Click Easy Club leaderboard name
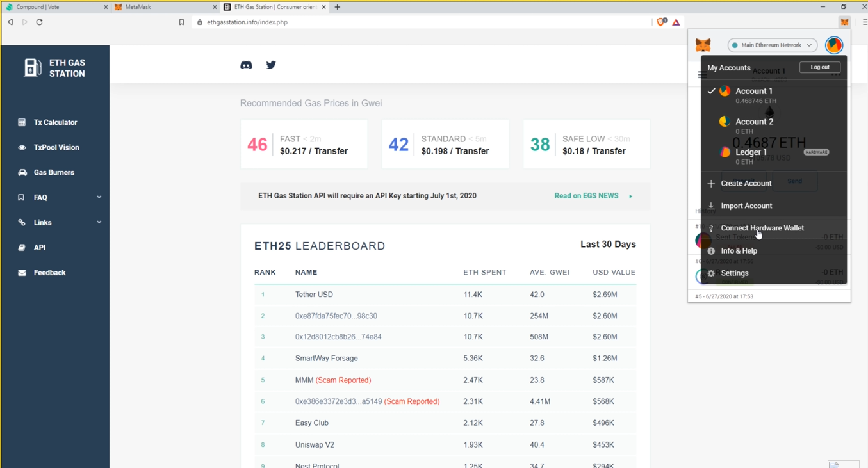868x468 pixels. click(x=312, y=423)
